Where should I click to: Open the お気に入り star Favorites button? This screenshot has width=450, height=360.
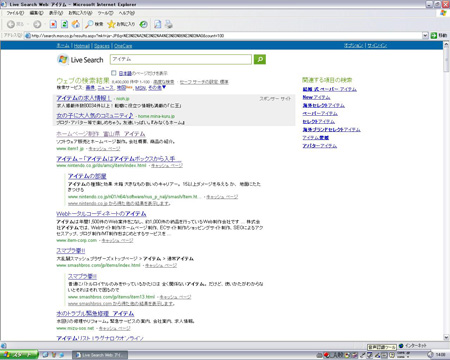[x=121, y=24]
